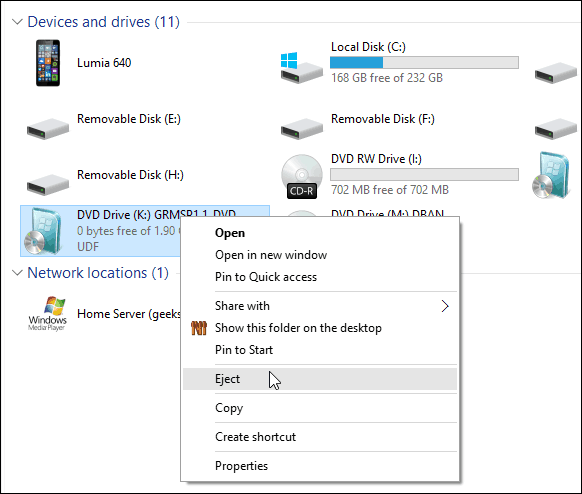Select the Removable Disk (E:) drive icon
The image size is (582, 494).
[48, 128]
